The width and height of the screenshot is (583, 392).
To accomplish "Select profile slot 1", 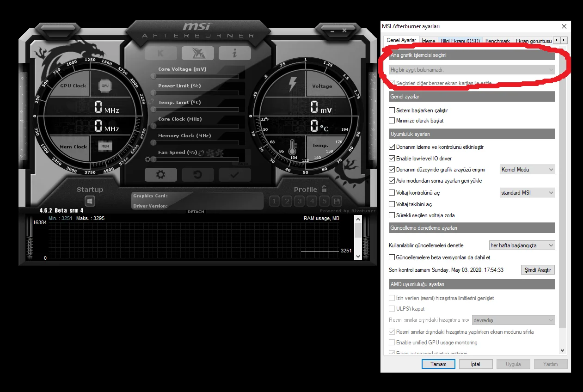I will [x=274, y=201].
